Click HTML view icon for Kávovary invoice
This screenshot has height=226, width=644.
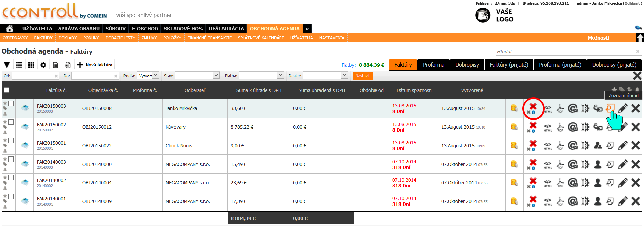click(548, 127)
